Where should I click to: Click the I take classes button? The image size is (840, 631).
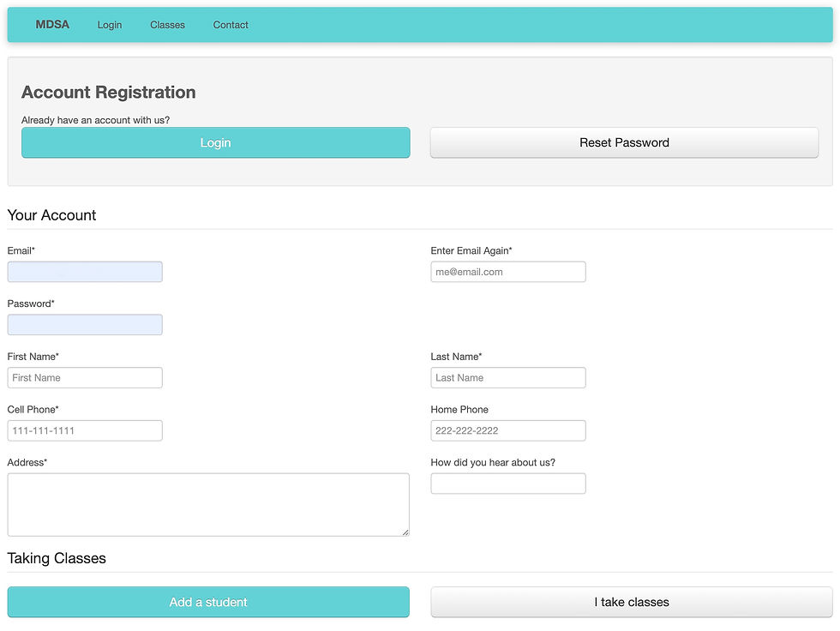tap(631, 602)
